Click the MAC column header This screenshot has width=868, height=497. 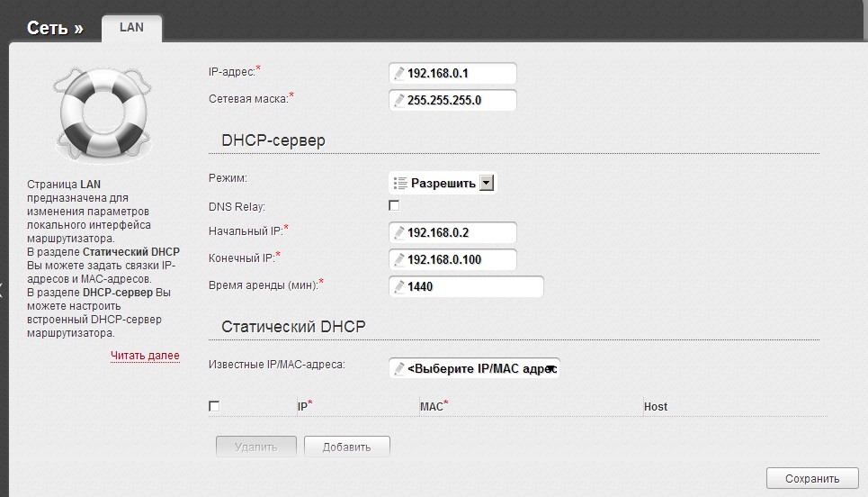point(434,406)
